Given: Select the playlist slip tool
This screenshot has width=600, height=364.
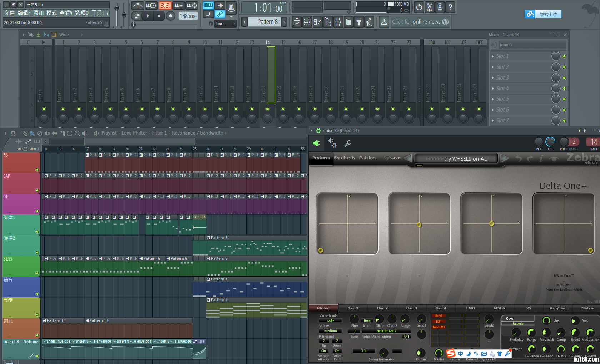Looking at the screenshot, I should [55, 133].
